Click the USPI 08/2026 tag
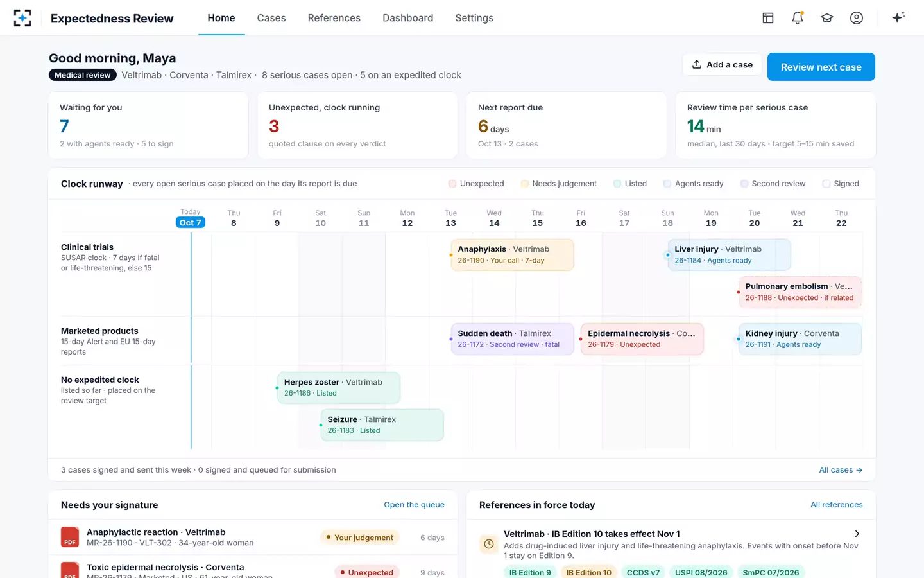924x578 pixels. (701, 572)
